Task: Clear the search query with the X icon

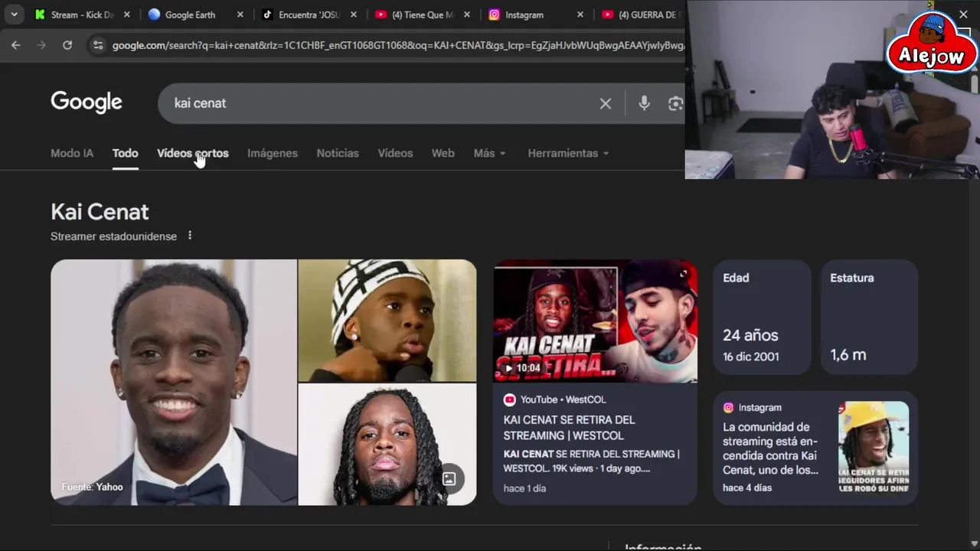Action: click(606, 103)
